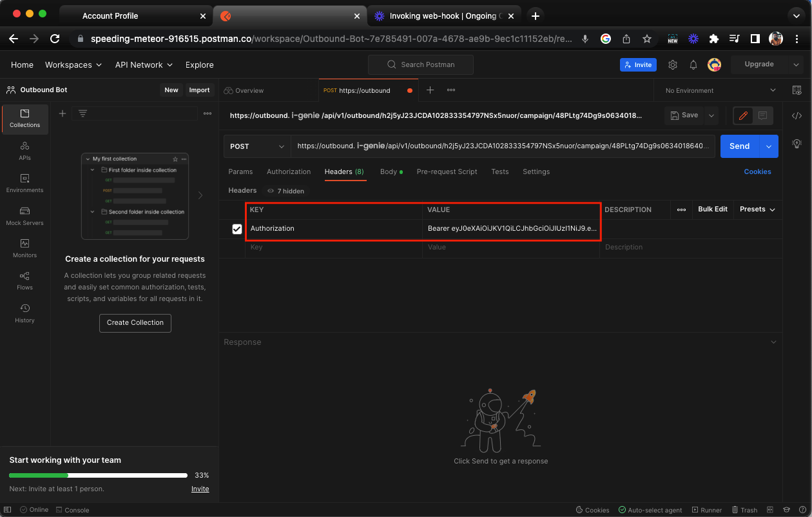Open request History in the sidebar

pos(24,313)
